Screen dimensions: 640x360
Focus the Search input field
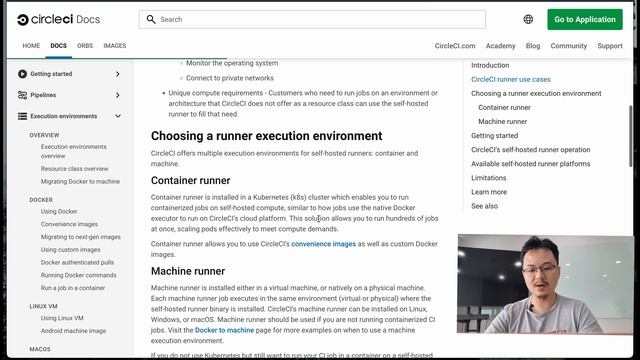312,19
